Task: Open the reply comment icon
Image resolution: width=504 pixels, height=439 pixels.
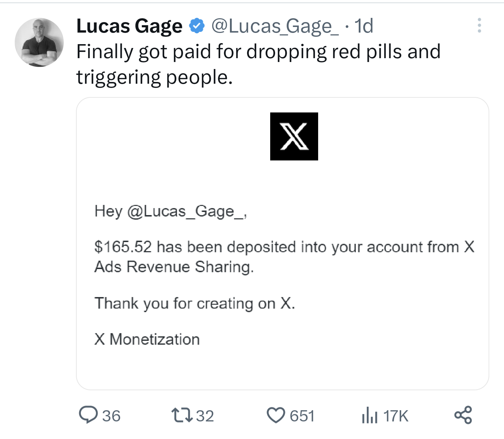Action: [x=88, y=415]
